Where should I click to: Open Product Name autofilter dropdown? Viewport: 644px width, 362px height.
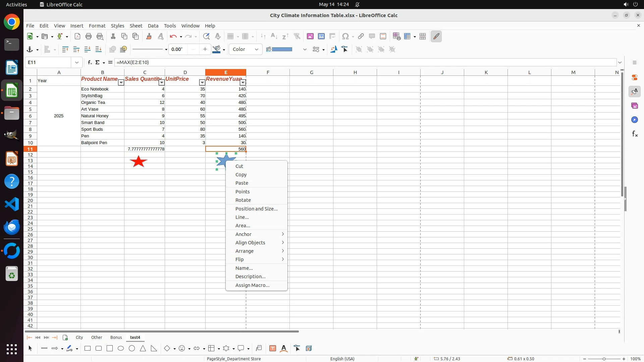point(121,83)
